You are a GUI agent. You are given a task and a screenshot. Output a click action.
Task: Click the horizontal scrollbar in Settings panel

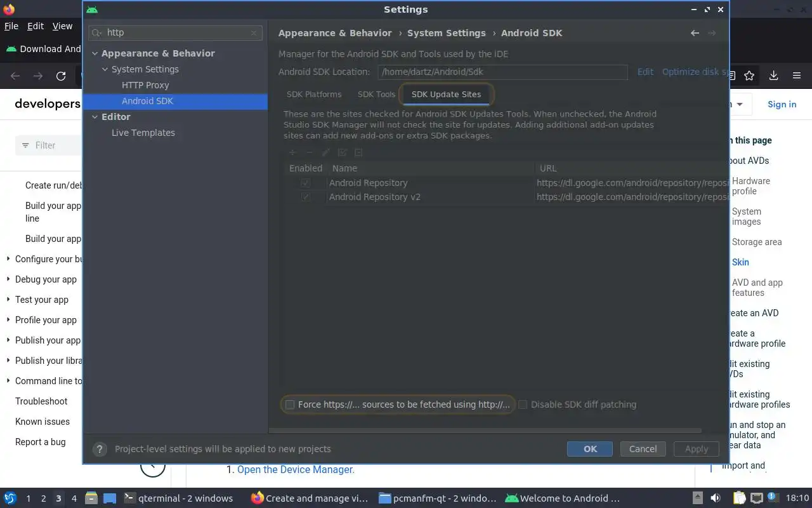point(485,431)
